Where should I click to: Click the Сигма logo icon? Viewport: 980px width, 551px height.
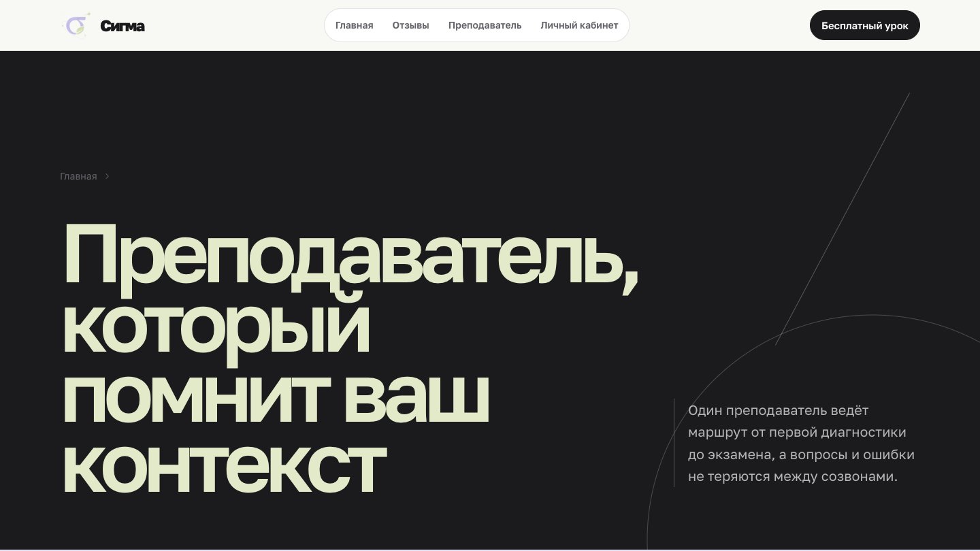(x=77, y=25)
